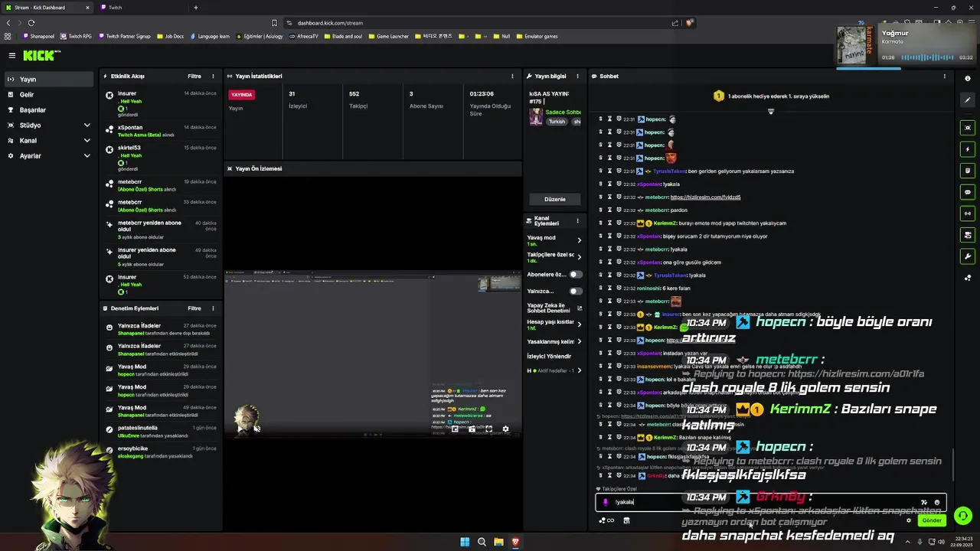Toggle the Abonelere özel switch
The image size is (980, 551).
(576, 274)
